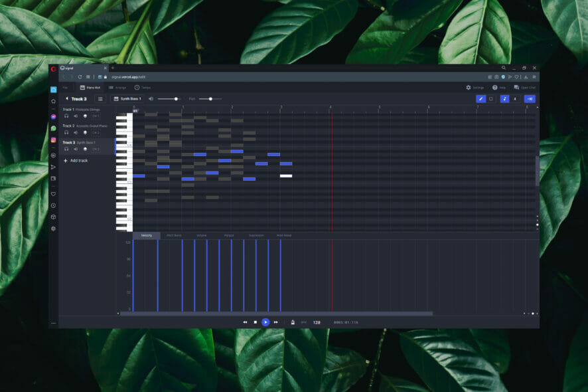
Task: Click the browser address bar URL
Action: [x=128, y=77]
